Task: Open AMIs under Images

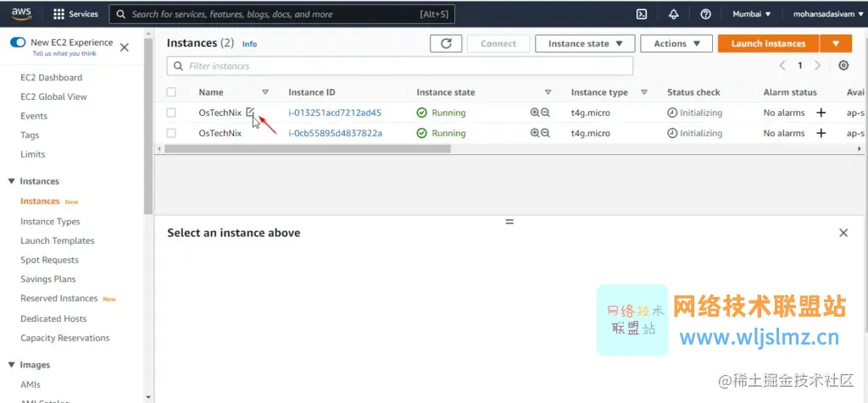Action: 31,384
